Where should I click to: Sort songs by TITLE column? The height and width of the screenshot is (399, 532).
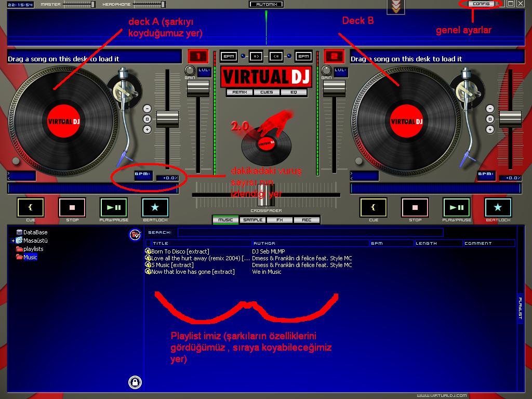202,243
